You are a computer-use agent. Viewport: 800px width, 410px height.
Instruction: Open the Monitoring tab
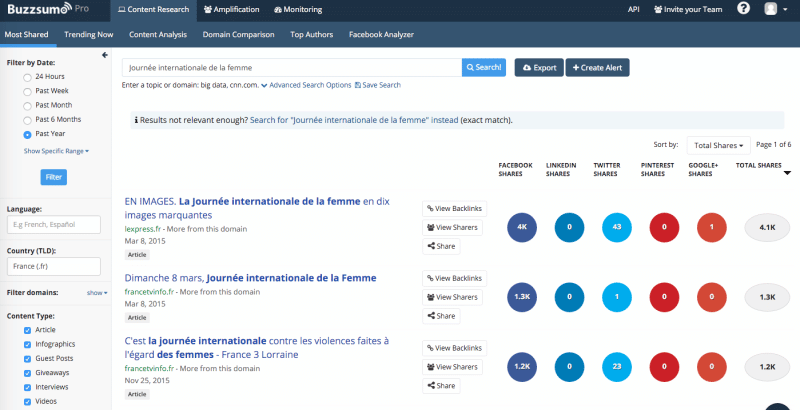tap(298, 10)
